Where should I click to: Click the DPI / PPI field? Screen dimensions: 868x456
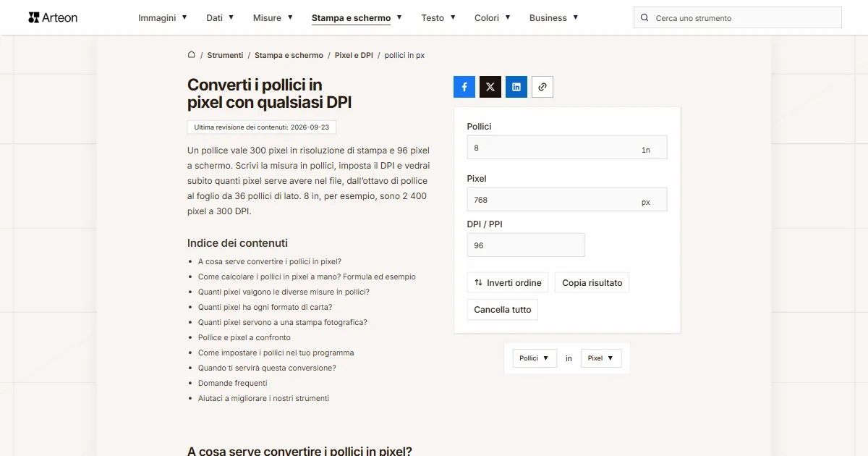(526, 245)
